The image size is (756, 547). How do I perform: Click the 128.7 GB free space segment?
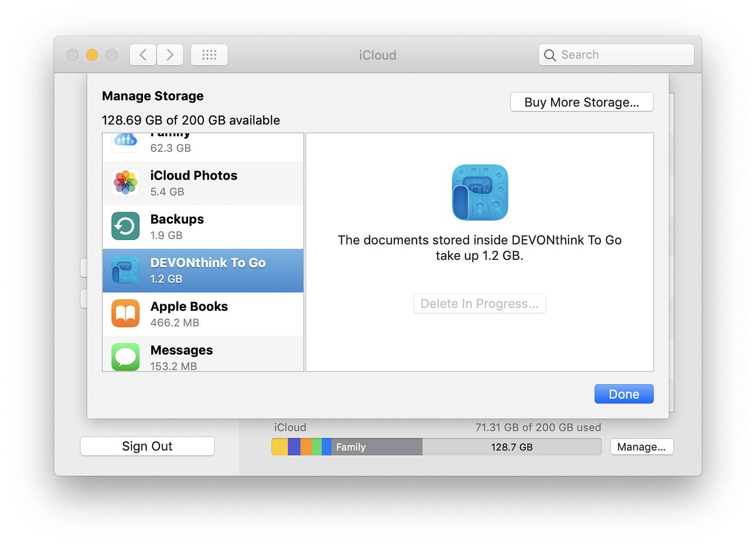pos(512,447)
